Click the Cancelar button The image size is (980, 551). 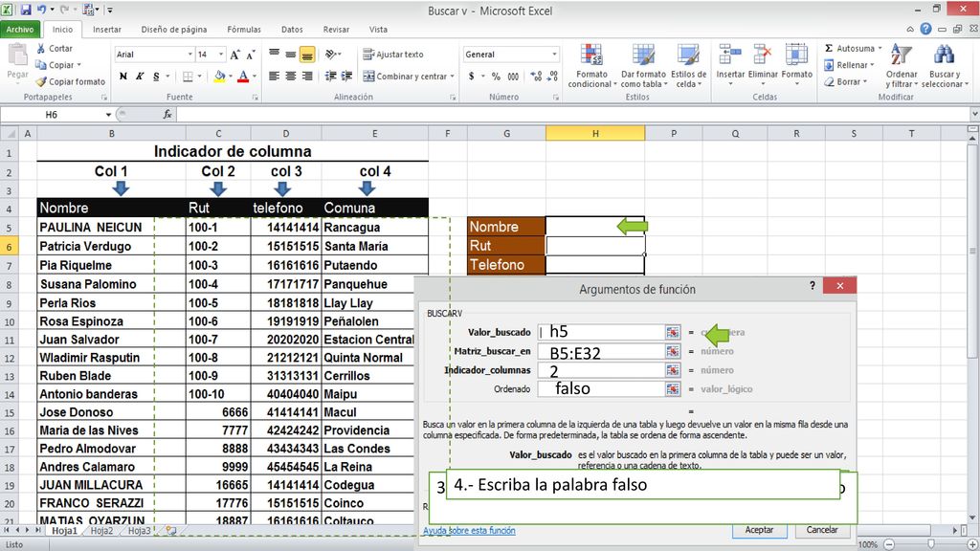(822, 530)
